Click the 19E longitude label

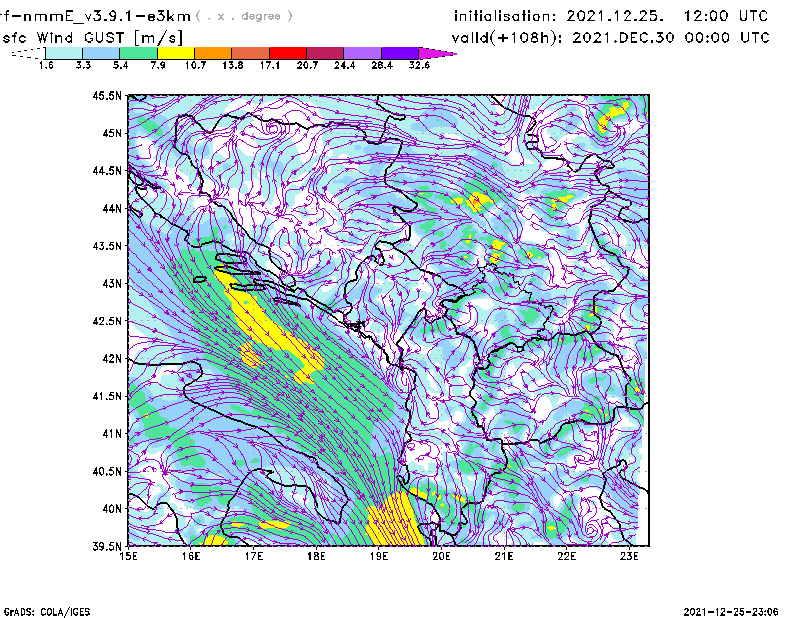coord(379,556)
